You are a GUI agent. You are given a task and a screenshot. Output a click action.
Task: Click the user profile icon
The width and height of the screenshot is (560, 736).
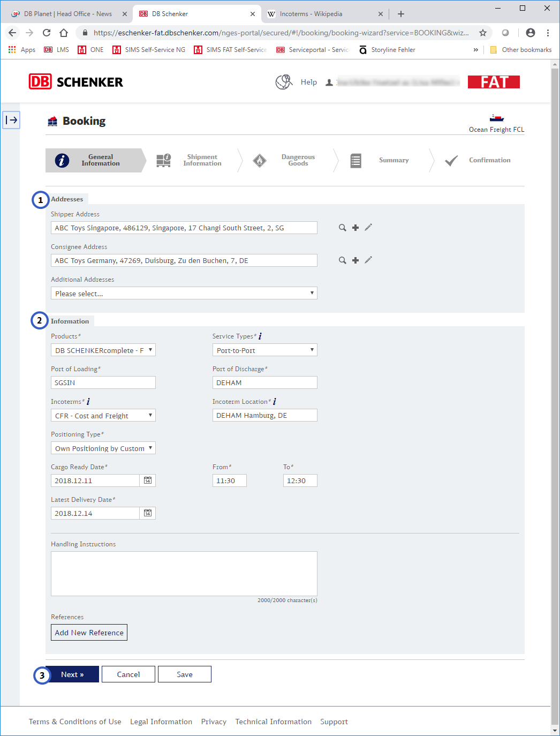click(x=329, y=82)
